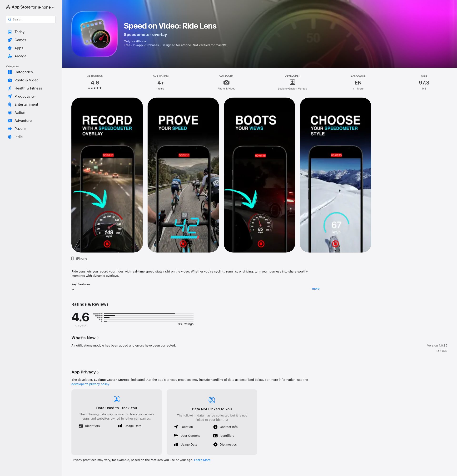Click the 33 Ratings badge header

[x=95, y=76]
